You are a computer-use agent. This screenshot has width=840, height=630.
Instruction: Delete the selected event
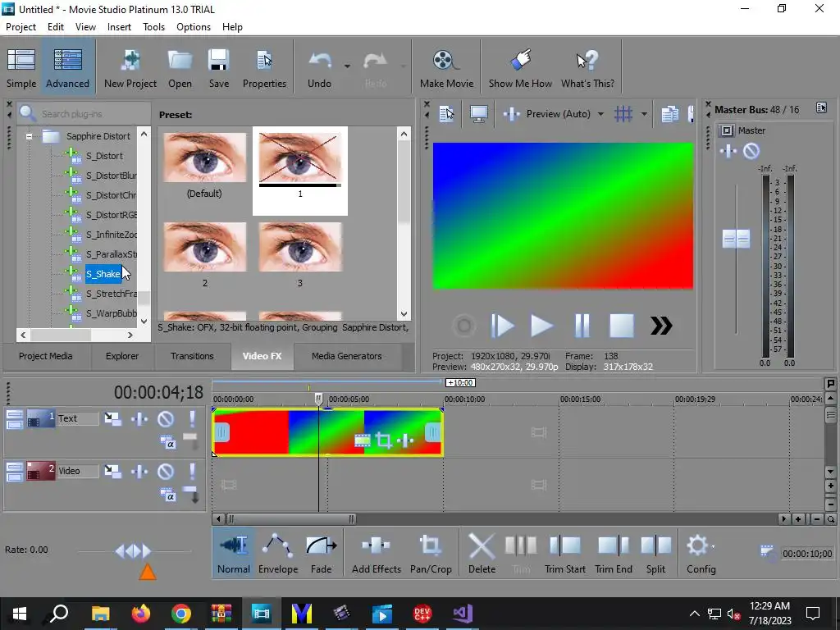482,554
